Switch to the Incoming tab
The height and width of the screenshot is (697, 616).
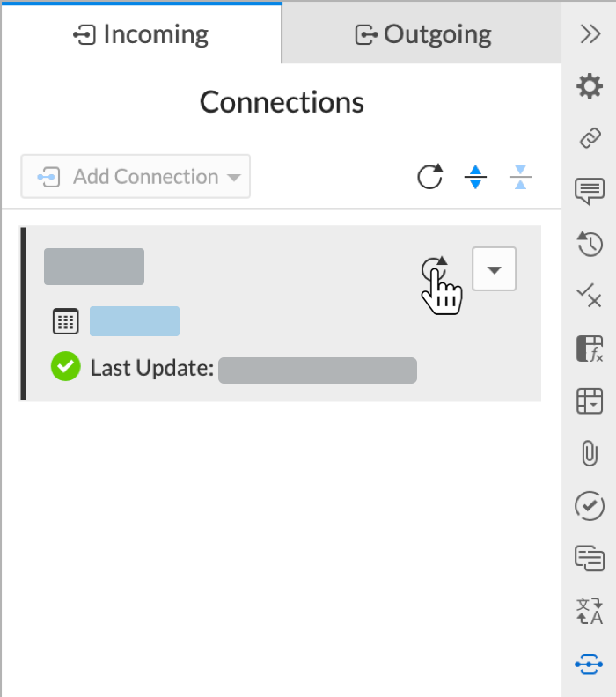coord(141,34)
